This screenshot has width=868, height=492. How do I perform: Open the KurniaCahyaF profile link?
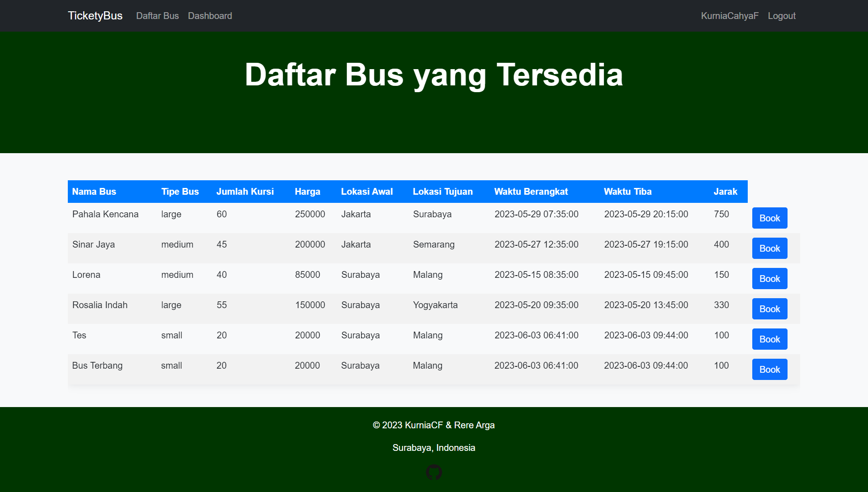point(729,16)
